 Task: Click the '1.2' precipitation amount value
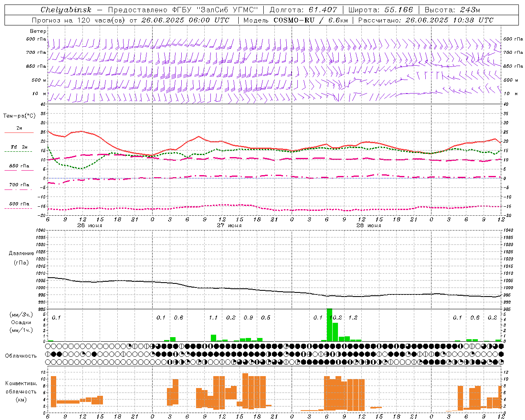(x=353, y=317)
